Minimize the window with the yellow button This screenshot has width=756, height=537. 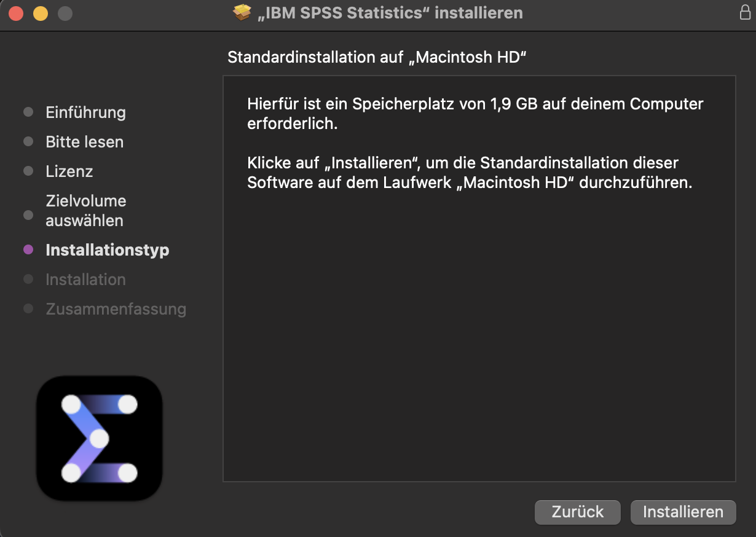pyautogui.click(x=40, y=13)
